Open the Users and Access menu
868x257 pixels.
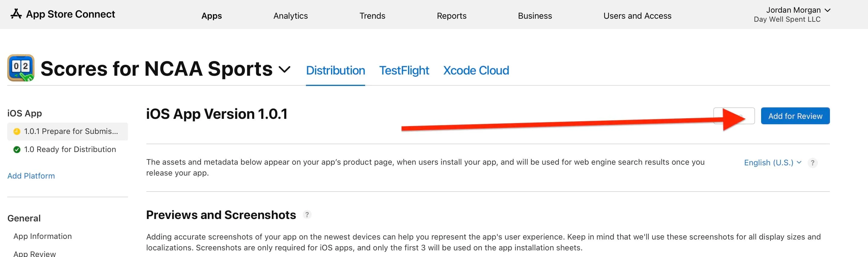tap(637, 16)
